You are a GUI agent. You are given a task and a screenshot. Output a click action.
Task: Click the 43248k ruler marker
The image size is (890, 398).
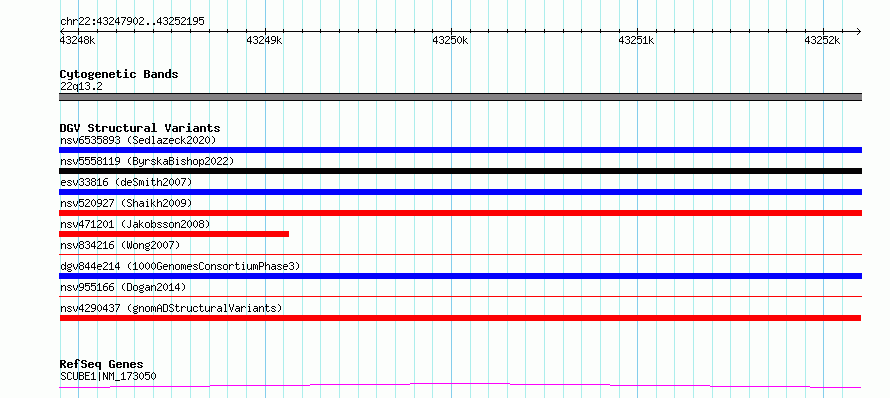tap(78, 40)
